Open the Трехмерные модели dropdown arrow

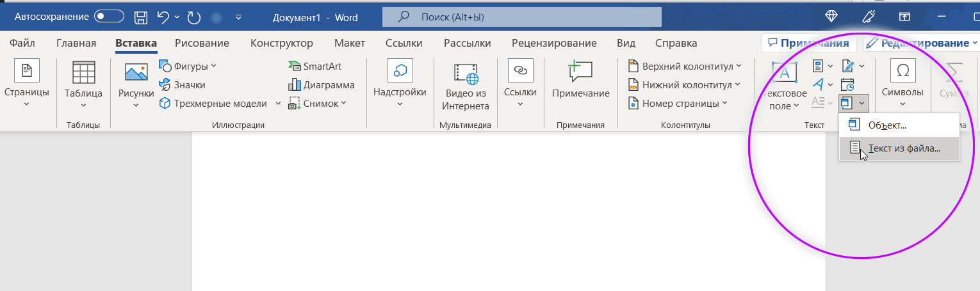click(x=278, y=103)
